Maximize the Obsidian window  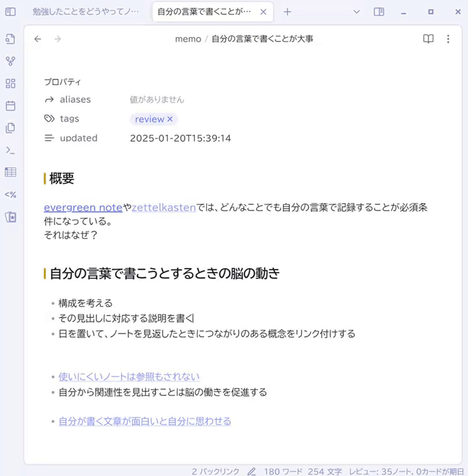431,12
